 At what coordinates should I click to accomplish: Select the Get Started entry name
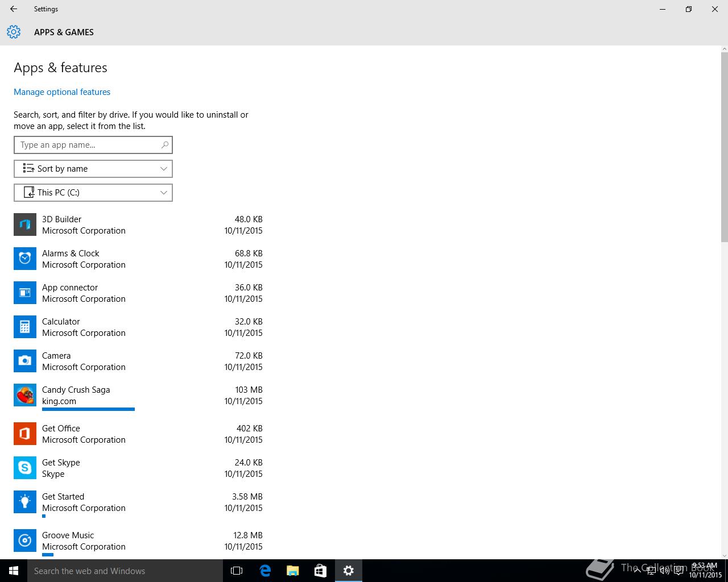point(63,497)
